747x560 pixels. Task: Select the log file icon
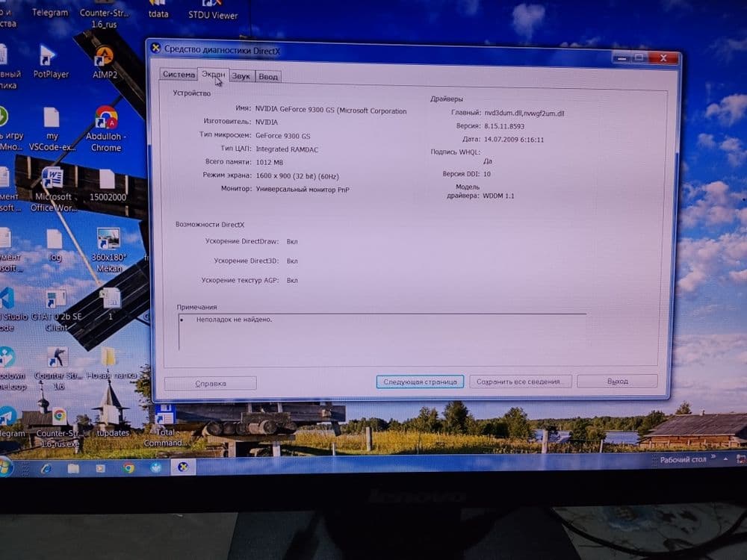55,245
